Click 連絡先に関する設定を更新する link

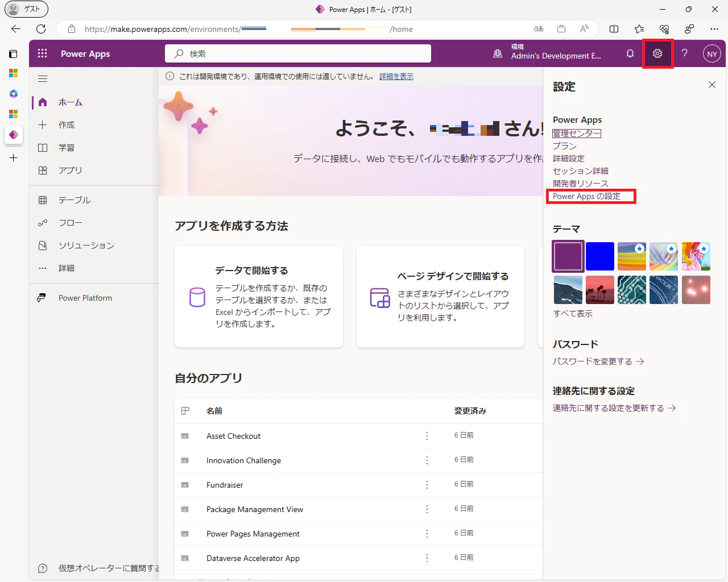[x=614, y=408]
